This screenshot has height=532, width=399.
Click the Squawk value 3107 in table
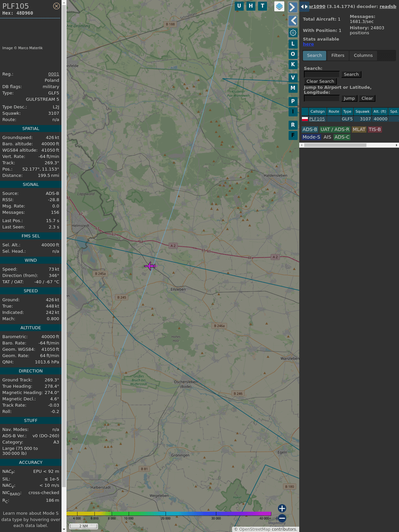(x=365, y=119)
